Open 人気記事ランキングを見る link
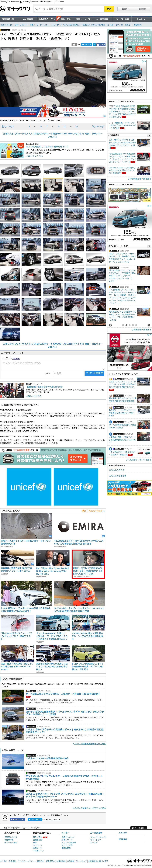The width and height of the screenshot is (152, 868). click(139, 459)
